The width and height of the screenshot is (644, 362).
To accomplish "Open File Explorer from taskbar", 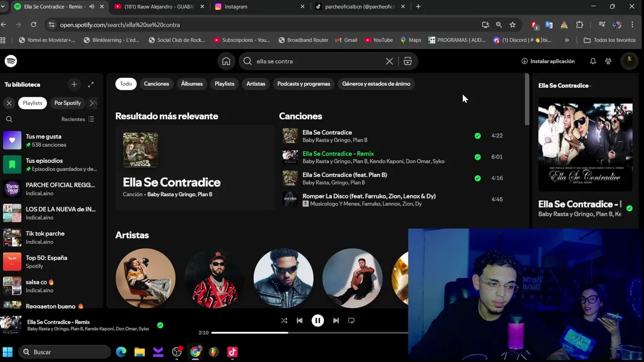I will point(139,352).
